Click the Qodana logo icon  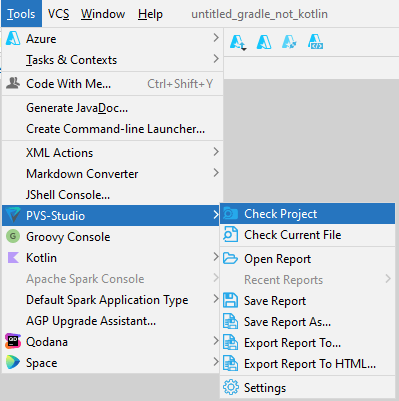coord(13,341)
